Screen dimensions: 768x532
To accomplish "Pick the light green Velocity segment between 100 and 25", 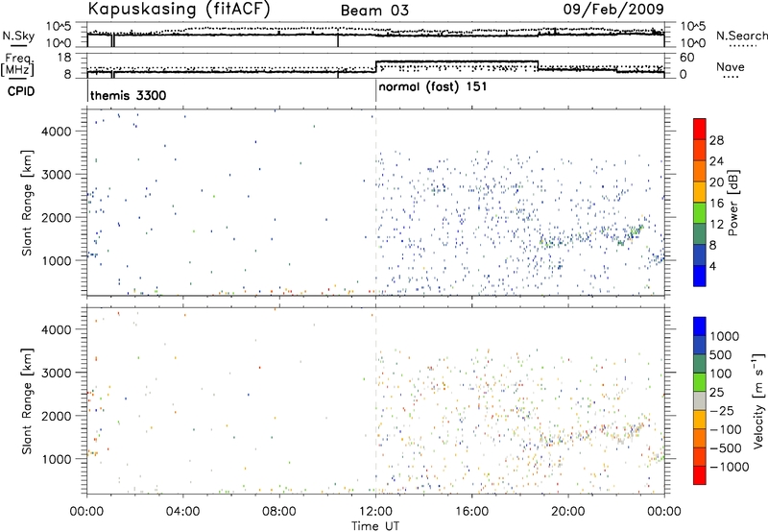I will pos(700,382).
